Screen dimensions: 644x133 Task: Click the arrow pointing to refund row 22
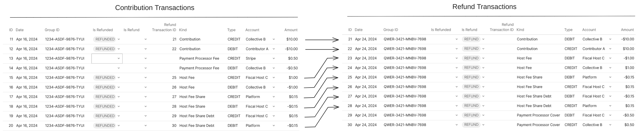click(322, 49)
